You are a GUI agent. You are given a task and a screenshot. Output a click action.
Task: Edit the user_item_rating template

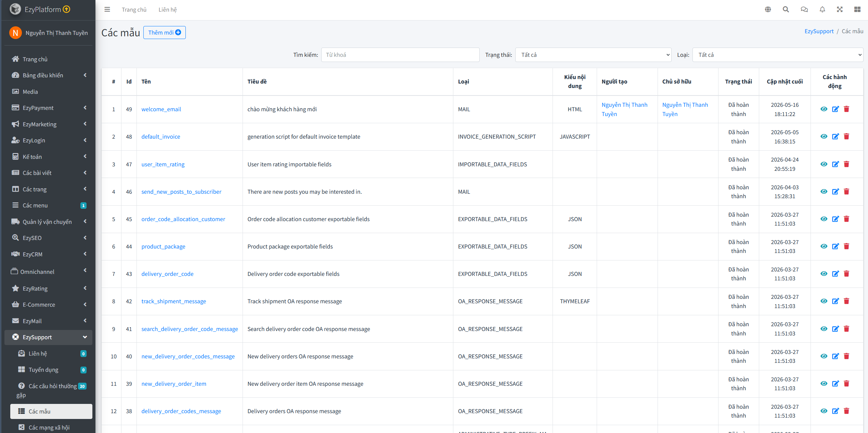pos(835,164)
